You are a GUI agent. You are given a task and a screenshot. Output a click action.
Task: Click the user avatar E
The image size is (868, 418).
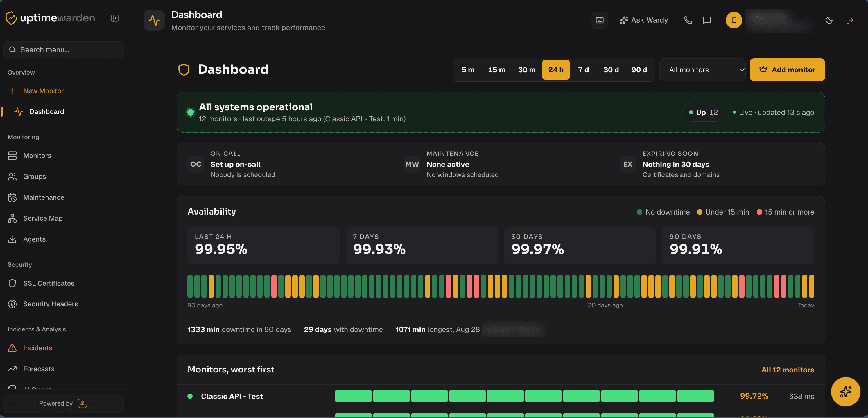click(x=734, y=20)
